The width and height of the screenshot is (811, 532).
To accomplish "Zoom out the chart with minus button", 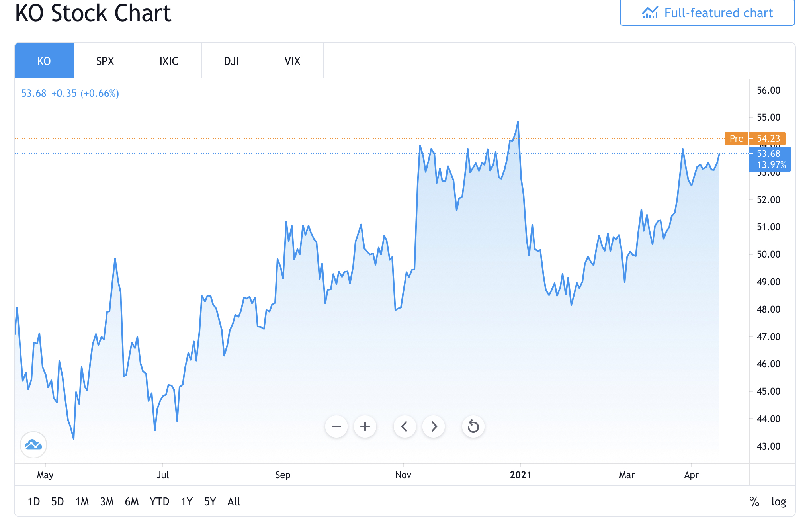I will coord(336,426).
